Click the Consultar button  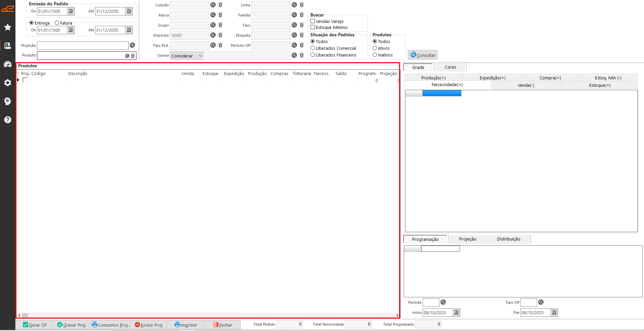423,55
